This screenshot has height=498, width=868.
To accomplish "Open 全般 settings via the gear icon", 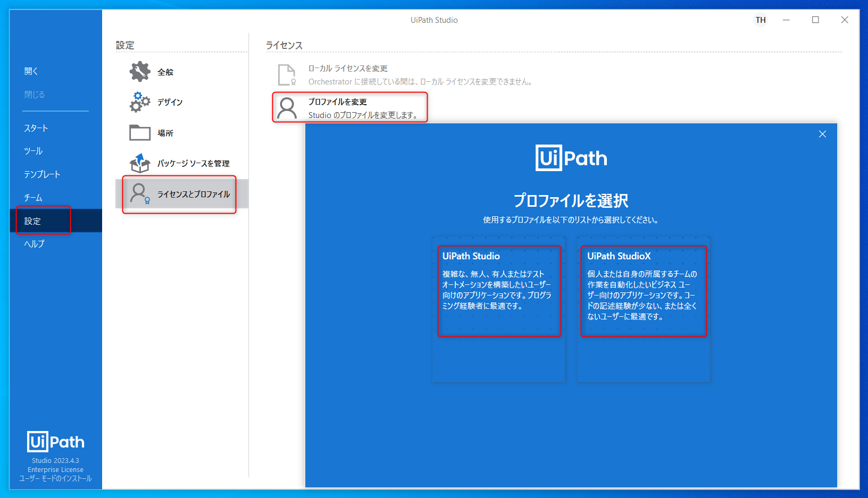I will tap(139, 71).
